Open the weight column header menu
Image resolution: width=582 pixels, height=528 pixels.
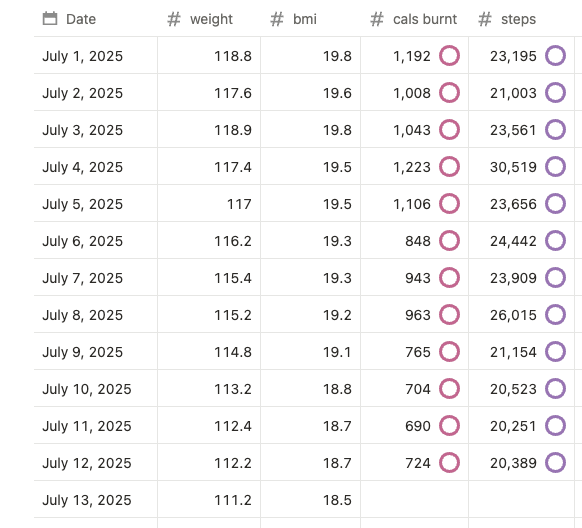click(209, 19)
